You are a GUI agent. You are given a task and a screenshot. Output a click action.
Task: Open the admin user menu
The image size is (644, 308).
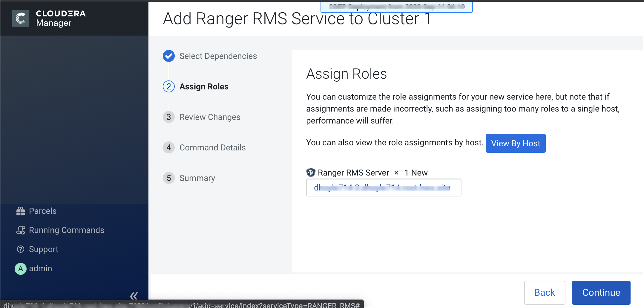point(41,269)
